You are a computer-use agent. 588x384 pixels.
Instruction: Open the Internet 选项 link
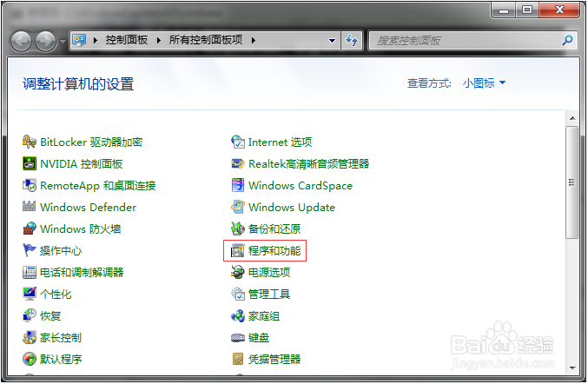(x=281, y=142)
